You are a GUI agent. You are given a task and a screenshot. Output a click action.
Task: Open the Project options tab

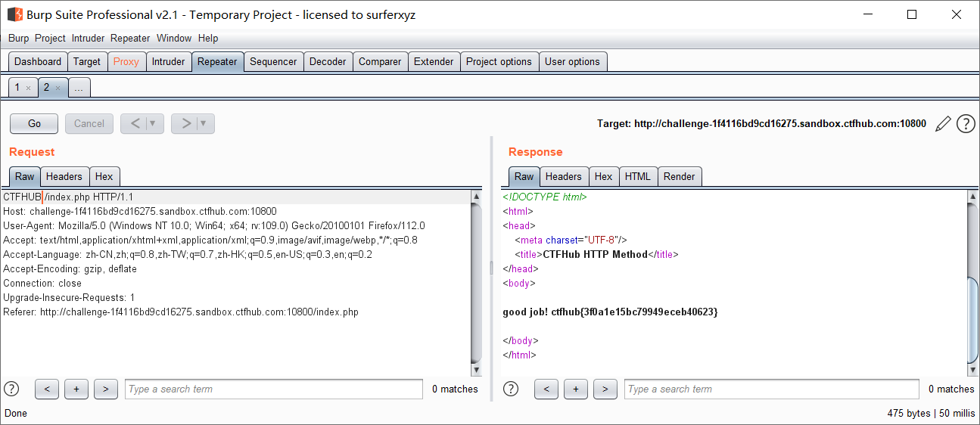[499, 61]
